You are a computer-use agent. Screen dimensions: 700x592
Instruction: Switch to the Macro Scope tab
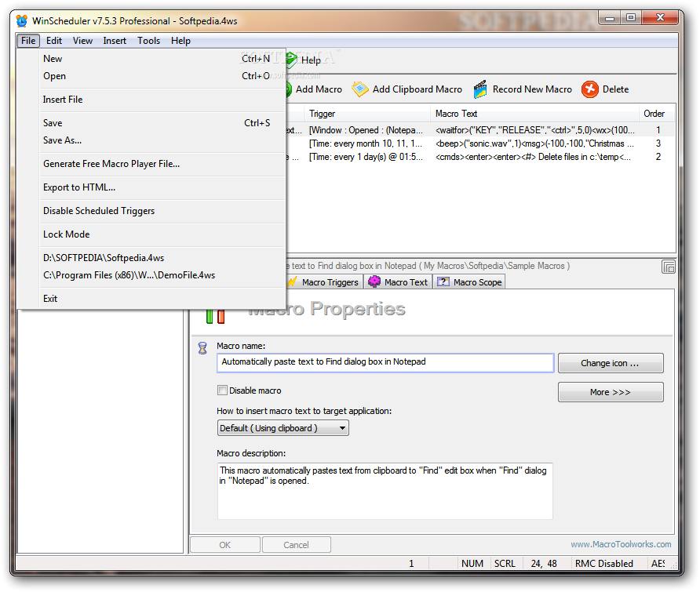tap(469, 282)
